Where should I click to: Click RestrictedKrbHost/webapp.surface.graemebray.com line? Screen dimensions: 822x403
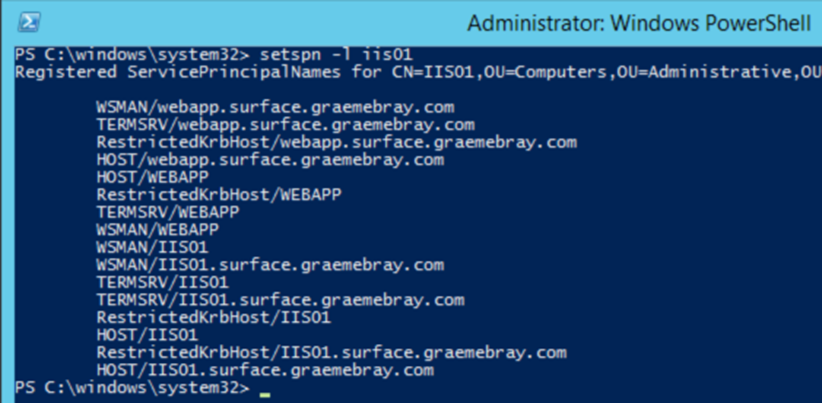tap(337, 142)
